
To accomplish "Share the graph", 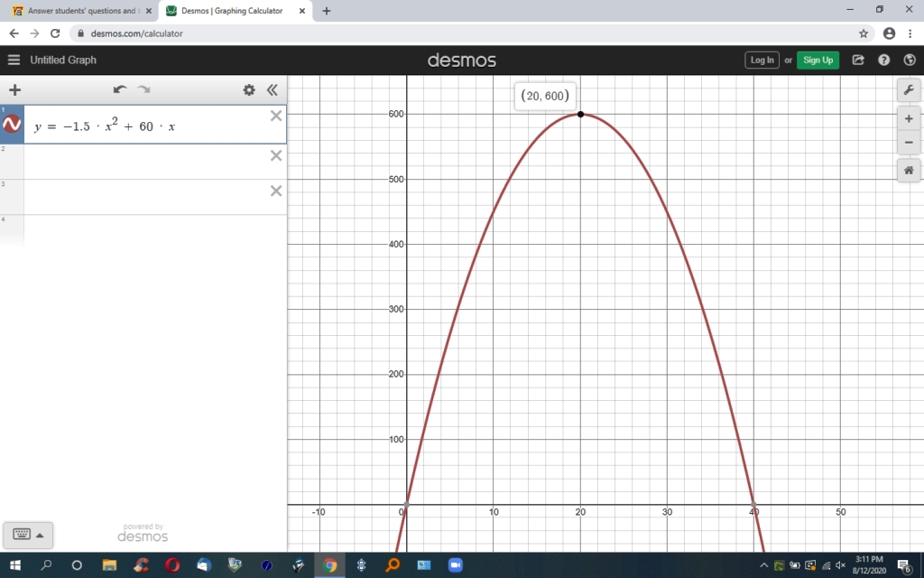I will coord(858,60).
